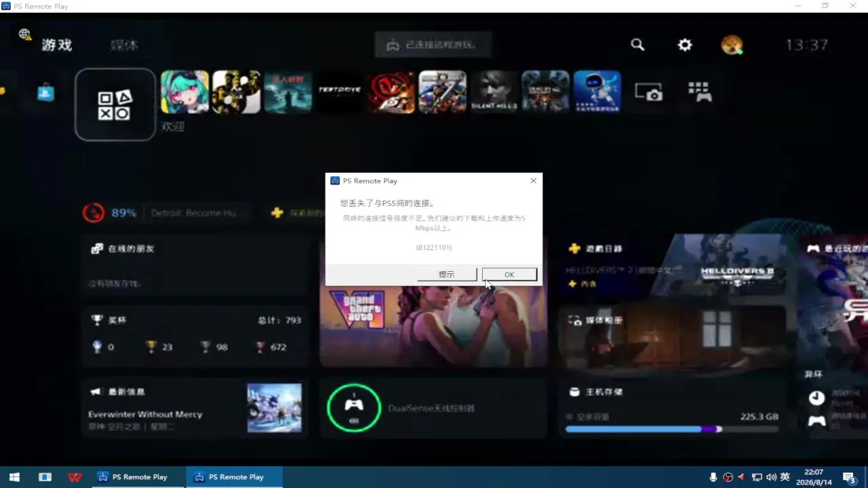
Task: Open the Astro Bot game tile
Action: coord(597,91)
